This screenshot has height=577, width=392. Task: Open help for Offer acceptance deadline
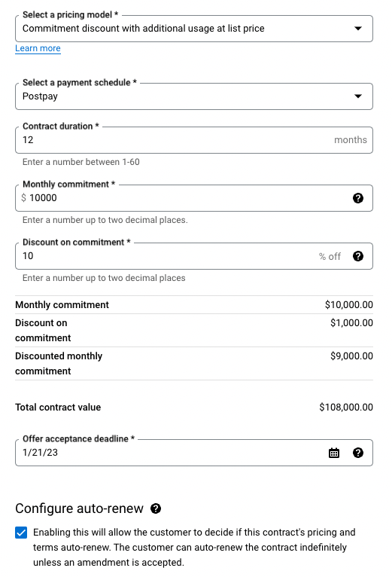point(358,453)
